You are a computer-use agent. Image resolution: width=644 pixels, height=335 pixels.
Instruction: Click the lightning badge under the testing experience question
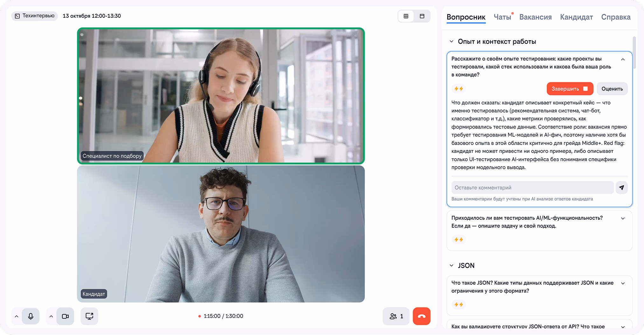click(x=459, y=89)
